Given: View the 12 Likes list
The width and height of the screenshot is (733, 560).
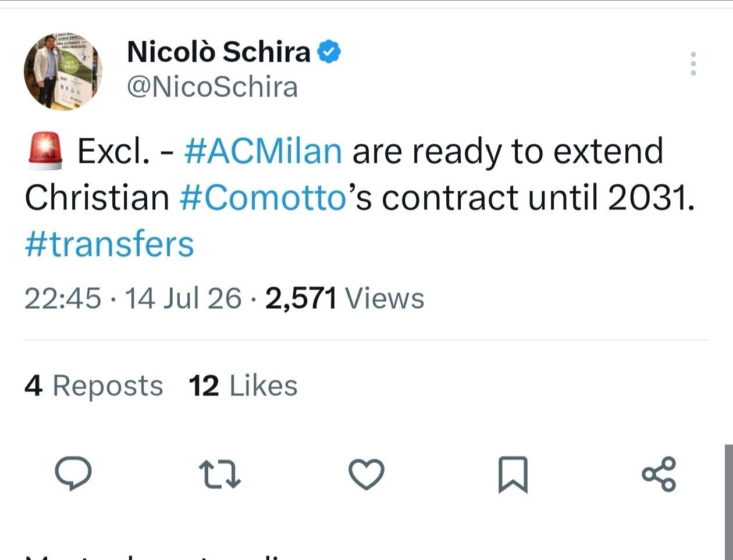Looking at the screenshot, I should click(243, 386).
